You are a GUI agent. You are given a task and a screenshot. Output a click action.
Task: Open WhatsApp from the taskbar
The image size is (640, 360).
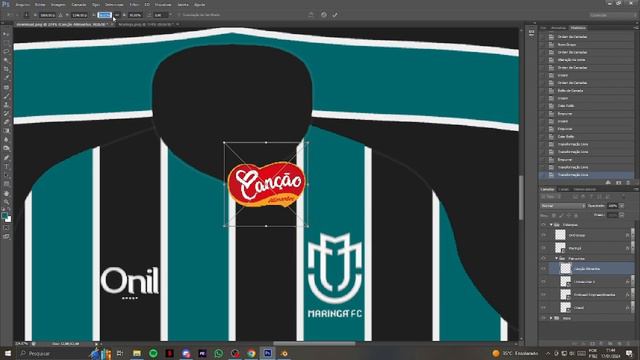pos(218,353)
